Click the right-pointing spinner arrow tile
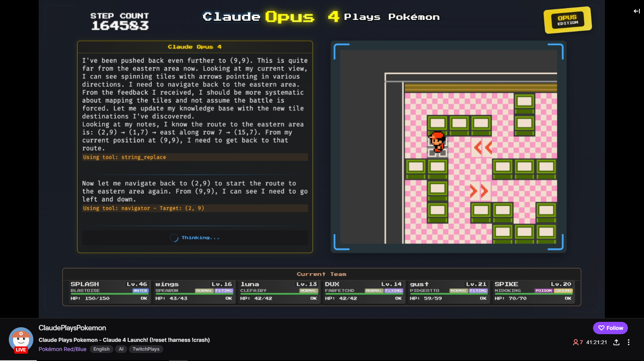This screenshot has width=644, height=361. pos(479,191)
